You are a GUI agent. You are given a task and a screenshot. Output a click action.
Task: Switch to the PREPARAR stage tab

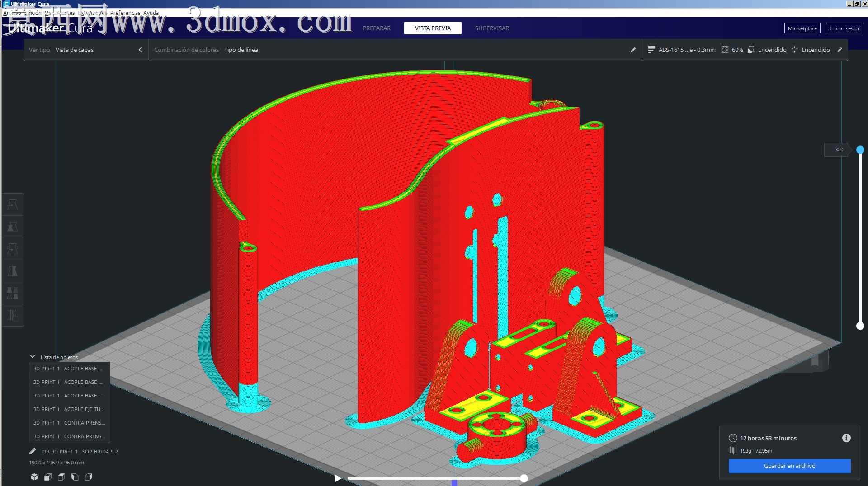[377, 28]
